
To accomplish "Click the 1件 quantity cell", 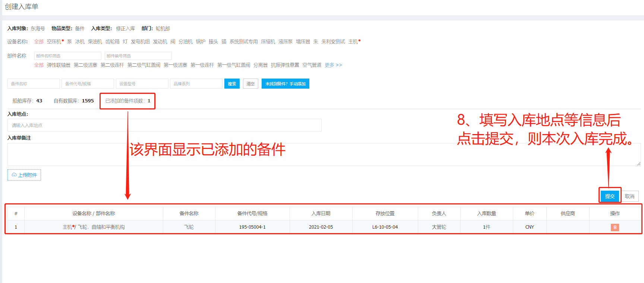I will [487, 227].
